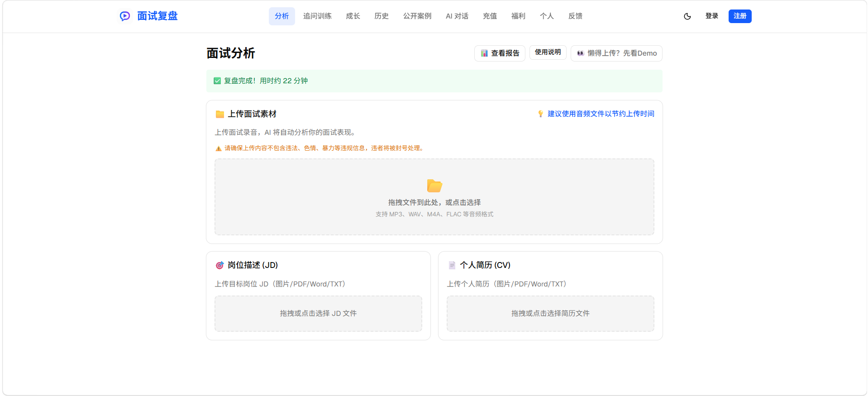This screenshot has width=868, height=396.
Task: Click the 登录 link
Action: [x=712, y=16]
